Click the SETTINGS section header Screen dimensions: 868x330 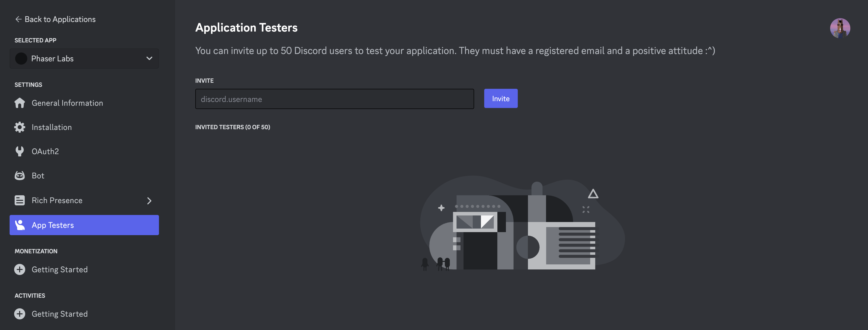[28, 85]
